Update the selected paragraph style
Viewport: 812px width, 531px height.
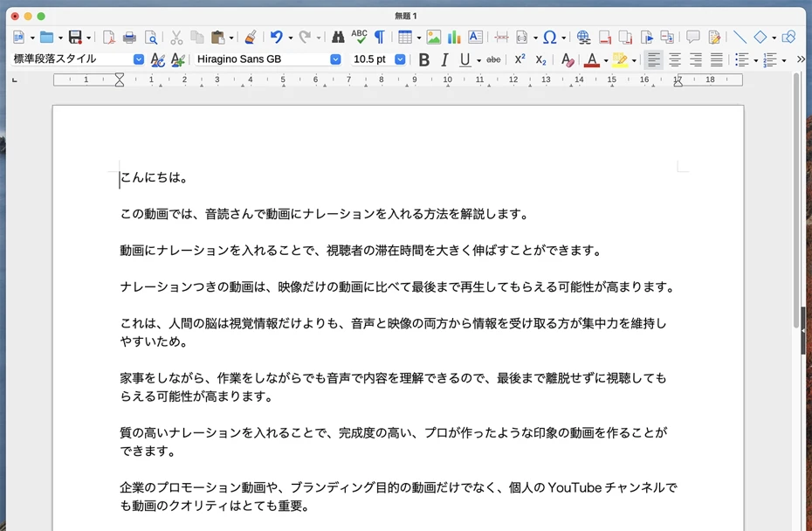[157, 60]
